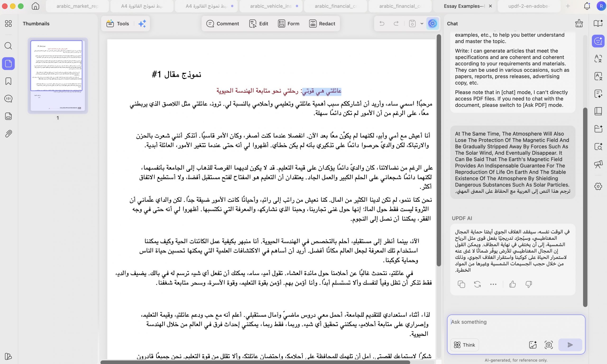Open the bookmarks panel icon
The width and height of the screenshot is (607, 364).
pyautogui.click(x=8, y=81)
